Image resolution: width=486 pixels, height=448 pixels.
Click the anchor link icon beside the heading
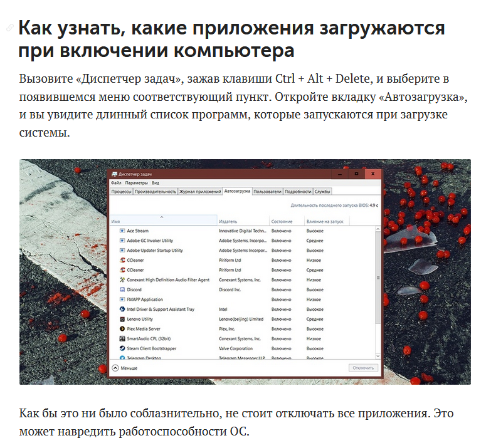pos(9,28)
